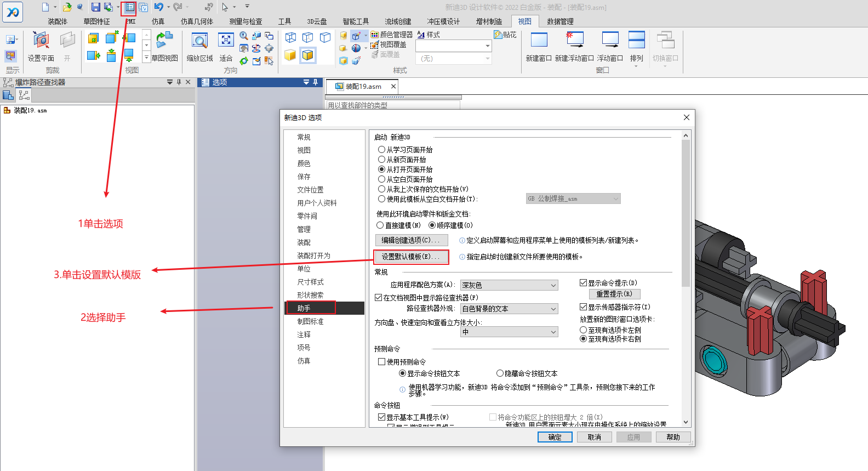Click the 贴花 decal icon

click(x=505, y=35)
